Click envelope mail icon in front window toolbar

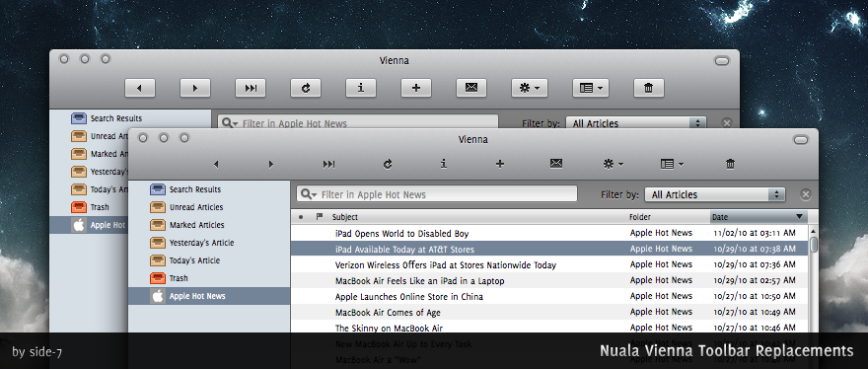pyautogui.click(x=556, y=164)
